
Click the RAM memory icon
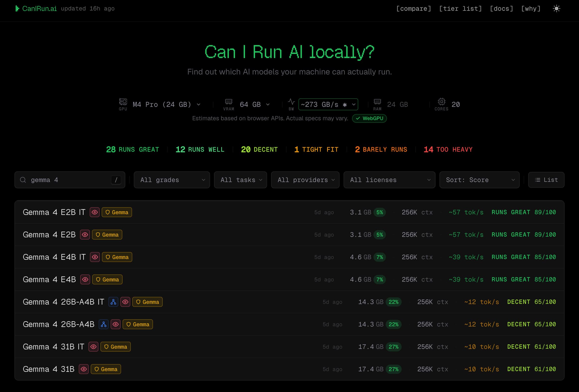pos(377,102)
